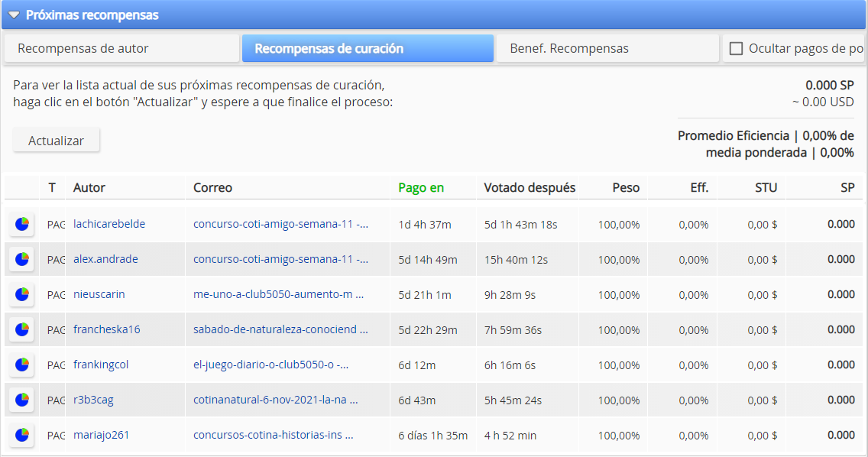Open the sabado-de-naturaleza-conociend post link
Image resolution: width=868 pixels, height=457 pixels.
click(280, 329)
